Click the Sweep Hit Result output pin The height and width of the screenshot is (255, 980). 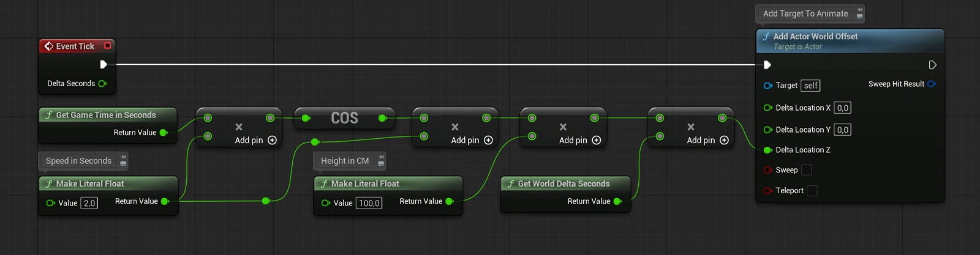tap(932, 84)
